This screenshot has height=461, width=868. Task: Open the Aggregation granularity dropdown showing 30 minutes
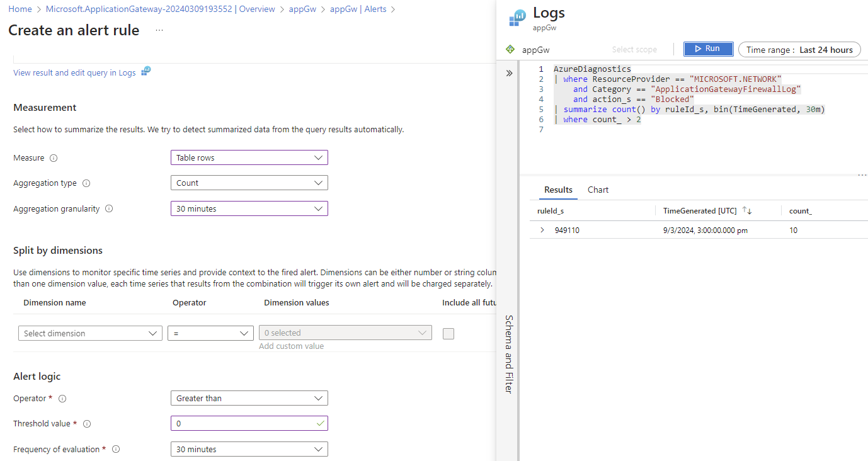[249, 208]
